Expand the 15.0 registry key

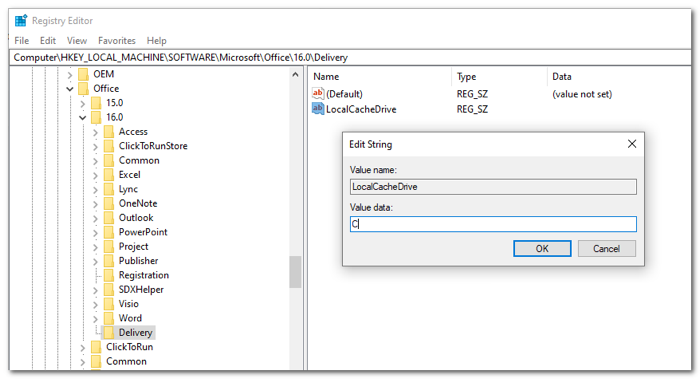coord(83,104)
